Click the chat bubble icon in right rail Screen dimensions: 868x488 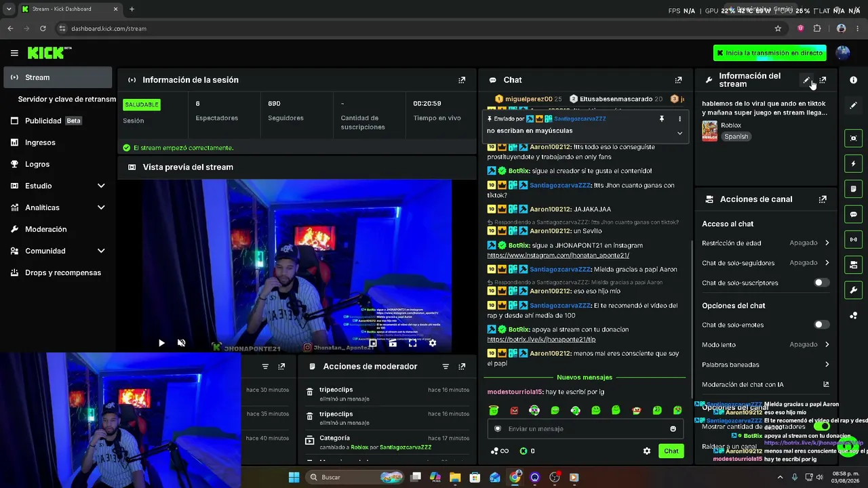(x=853, y=214)
